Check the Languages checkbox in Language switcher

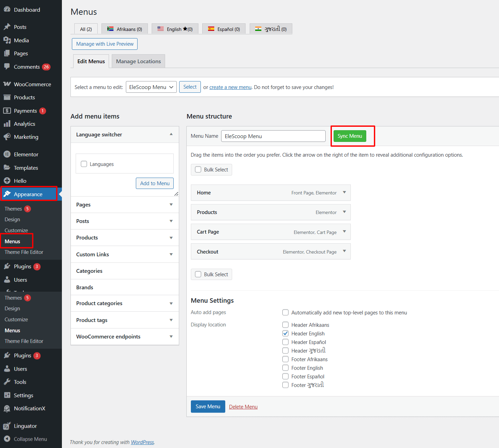coord(84,164)
